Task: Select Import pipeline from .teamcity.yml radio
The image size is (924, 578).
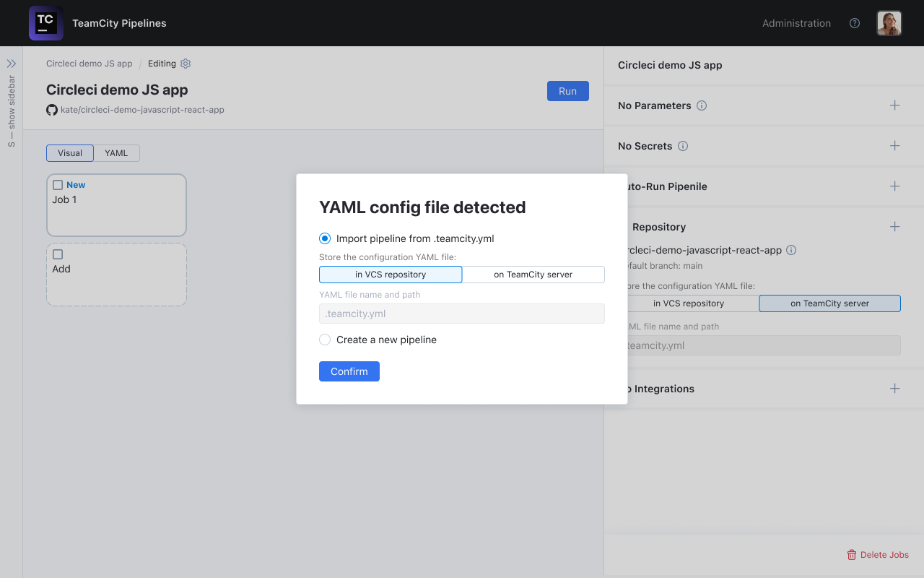Action: [325, 238]
